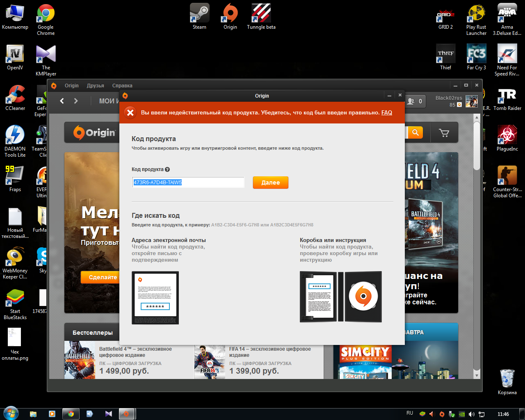Launch CCleaner from the desktop
The height and width of the screenshot is (420, 525).
[15, 98]
